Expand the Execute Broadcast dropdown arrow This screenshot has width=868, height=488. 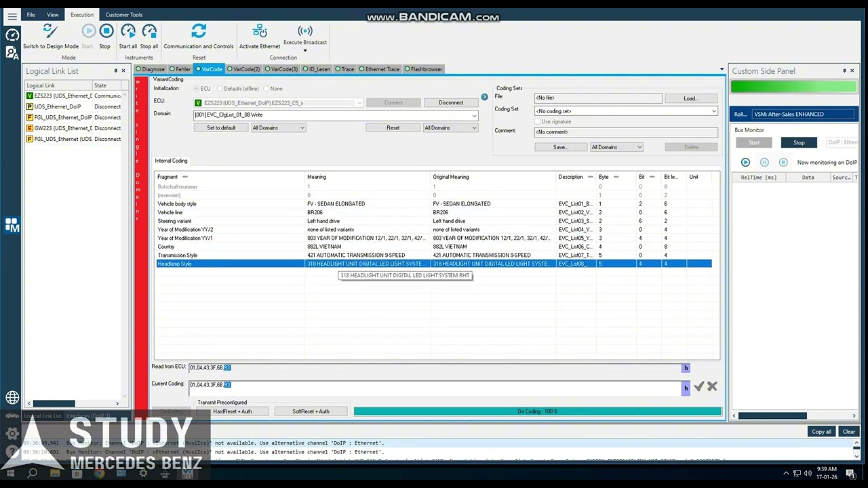click(305, 50)
